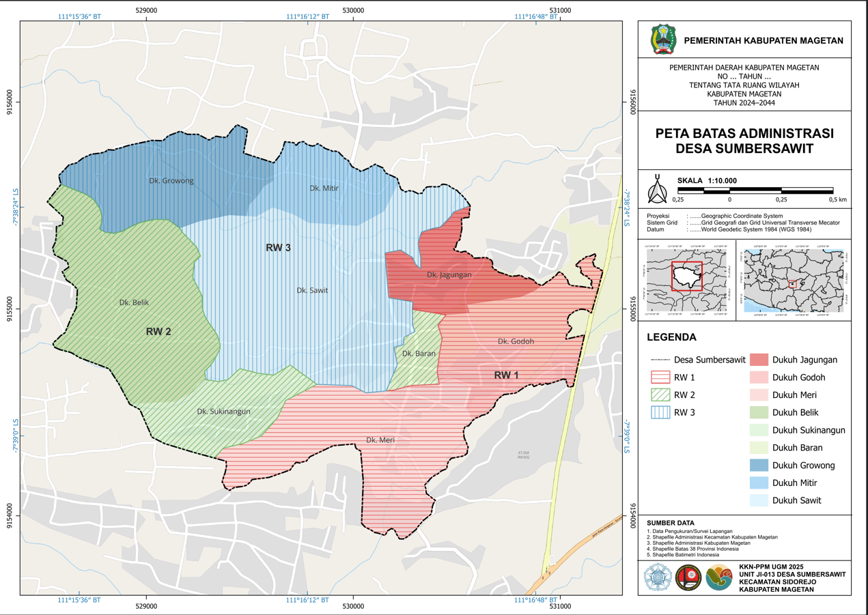Image resolution: width=868 pixels, height=615 pixels.
Task: Open the right Java province inset map
Action: [793, 281]
